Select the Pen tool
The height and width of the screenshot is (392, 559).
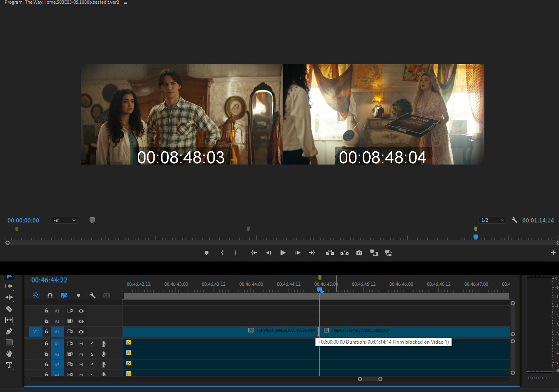9,331
